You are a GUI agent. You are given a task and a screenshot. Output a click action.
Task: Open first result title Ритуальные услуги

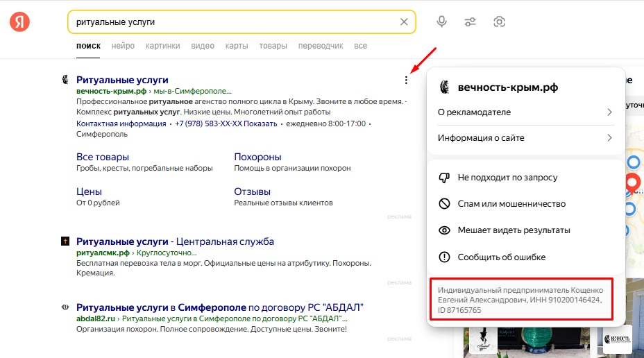tap(122, 80)
